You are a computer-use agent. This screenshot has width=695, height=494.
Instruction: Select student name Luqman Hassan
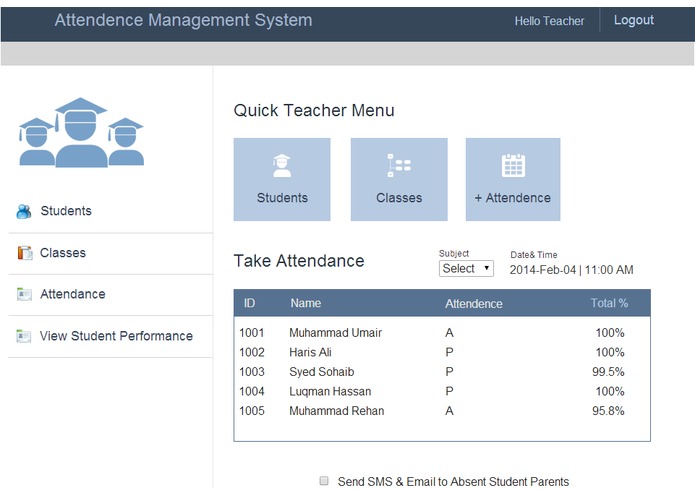tap(330, 391)
